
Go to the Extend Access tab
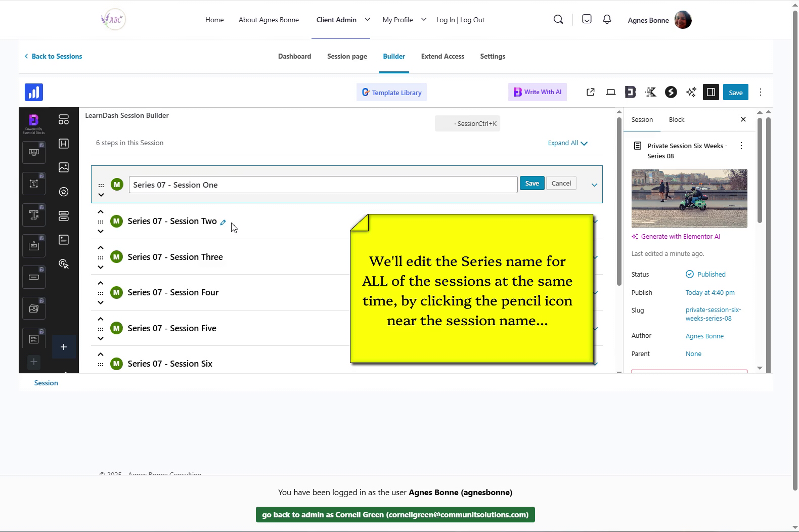pyautogui.click(x=442, y=57)
